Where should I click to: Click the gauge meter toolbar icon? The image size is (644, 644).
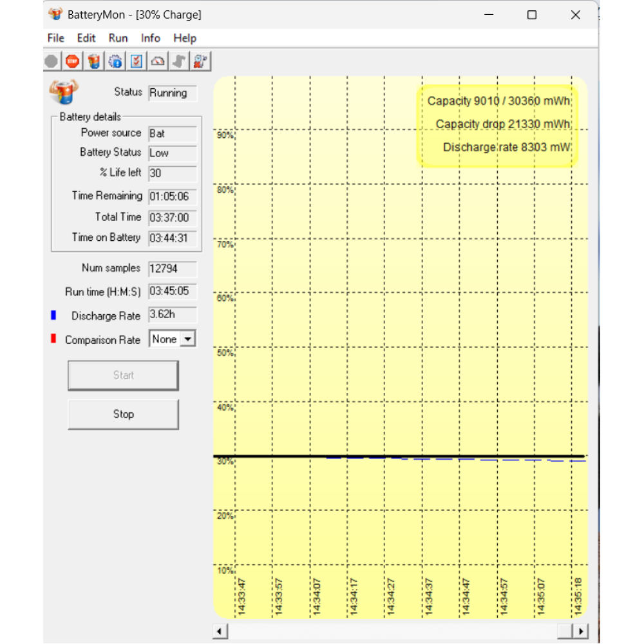tap(158, 62)
